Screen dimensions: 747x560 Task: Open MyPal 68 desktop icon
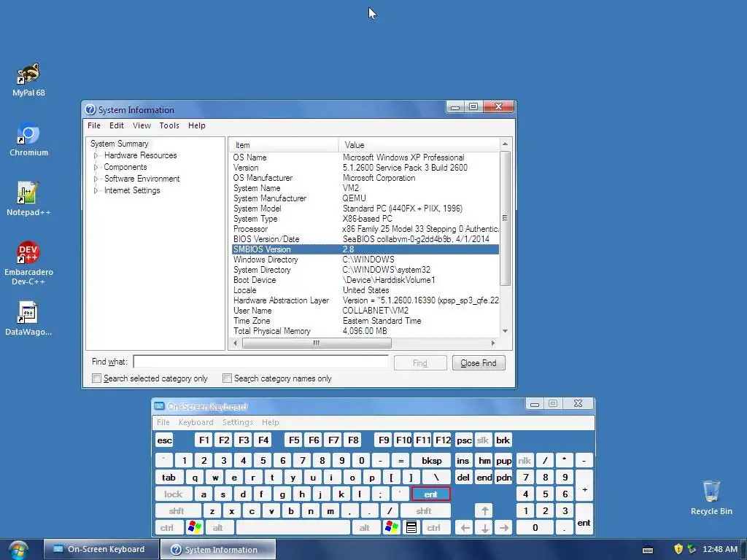tap(28, 79)
